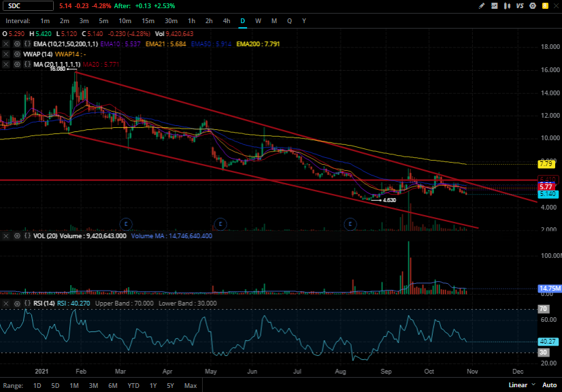
Task: Remove the VOL (20) indicator
Action: [x=5, y=235]
